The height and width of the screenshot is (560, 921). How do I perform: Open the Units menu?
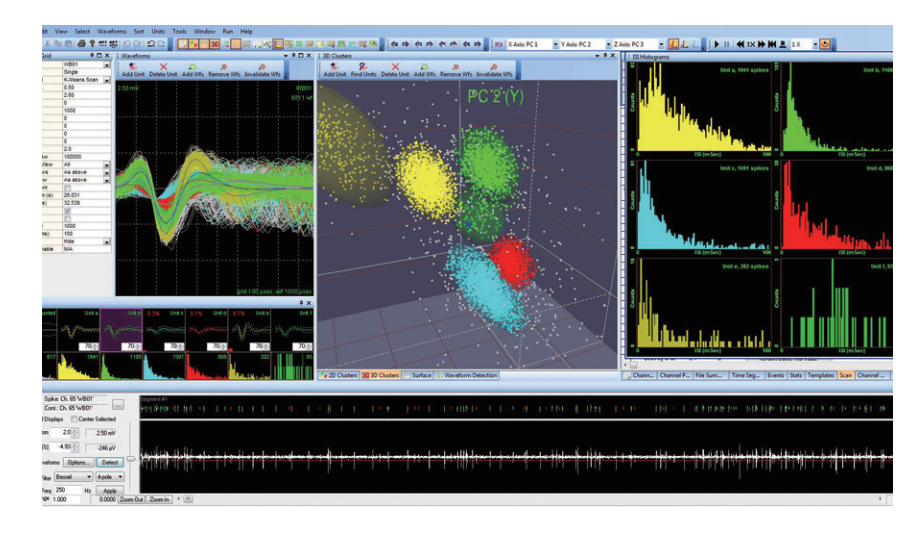(x=158, y=31)
